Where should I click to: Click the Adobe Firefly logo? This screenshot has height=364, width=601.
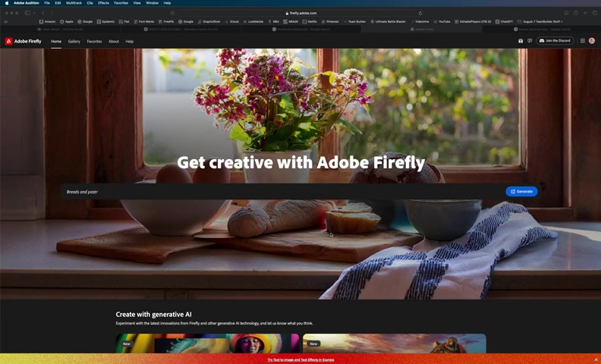click(x=24, y=41)
